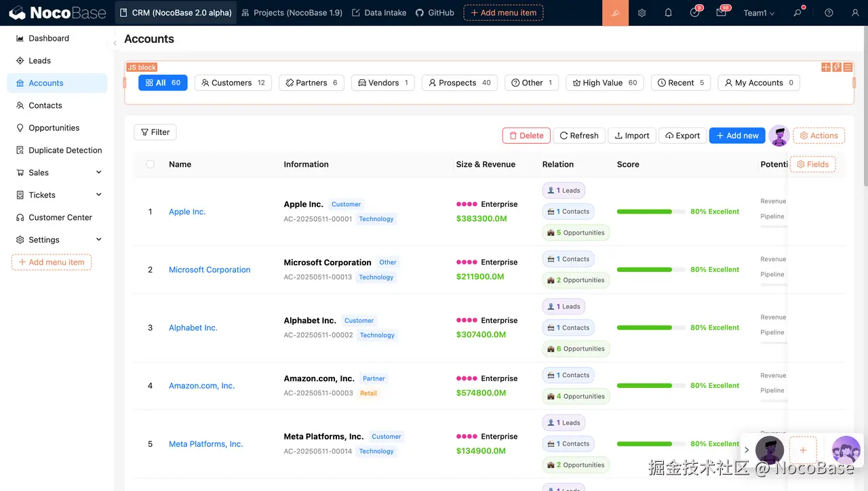Screen dimensions: 868x491
Task: Collapse the sidebar with the edge arrow
Action: pos(115,43)
